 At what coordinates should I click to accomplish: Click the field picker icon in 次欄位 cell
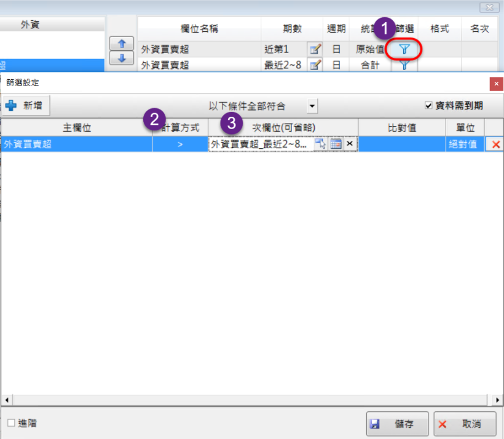321,144
